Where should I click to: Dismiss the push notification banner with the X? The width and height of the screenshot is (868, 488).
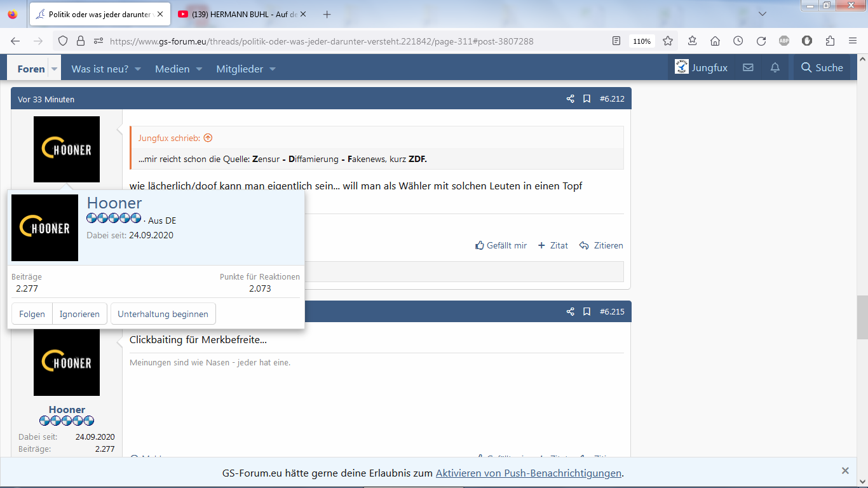[845, 471]
